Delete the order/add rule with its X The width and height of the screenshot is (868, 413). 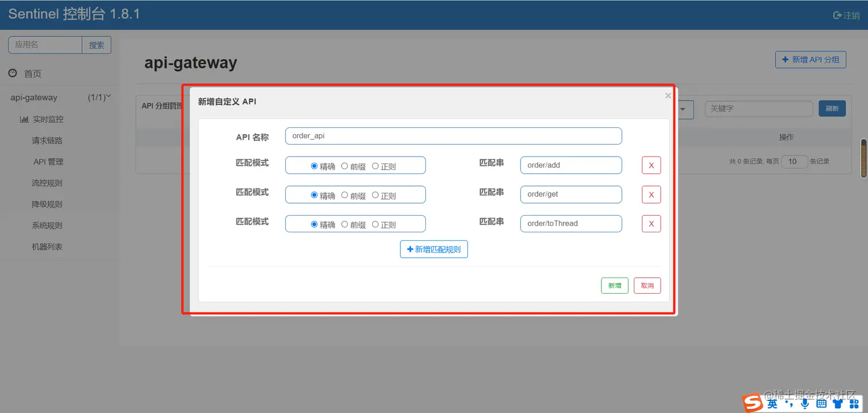(651, 165)
